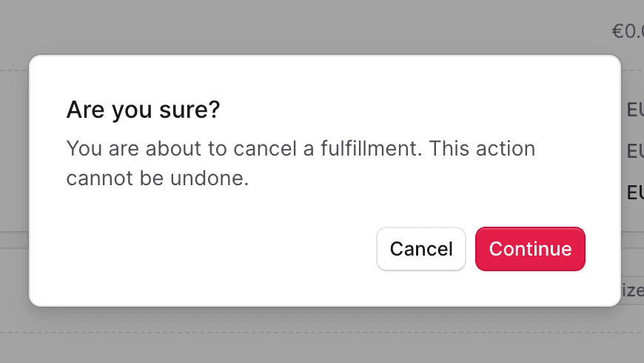Proceed using the Continue destructive action
This screenshot has height=363, width=644.
530,249
